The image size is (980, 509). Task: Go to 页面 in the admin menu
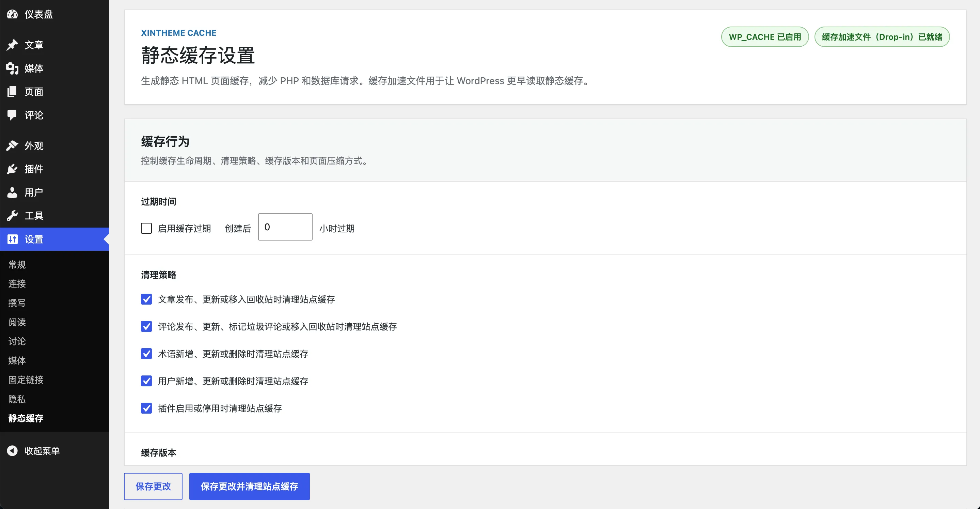[54, 92]
